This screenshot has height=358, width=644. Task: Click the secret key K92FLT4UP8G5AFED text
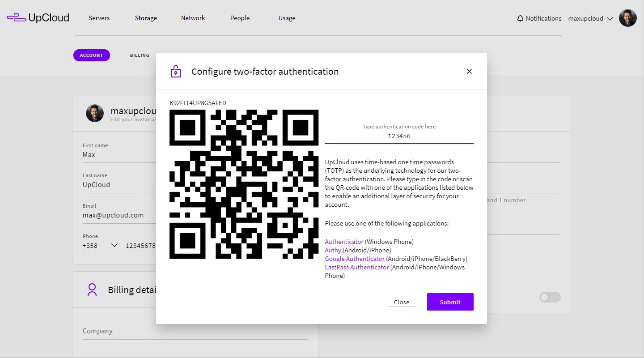click(198, 103)
